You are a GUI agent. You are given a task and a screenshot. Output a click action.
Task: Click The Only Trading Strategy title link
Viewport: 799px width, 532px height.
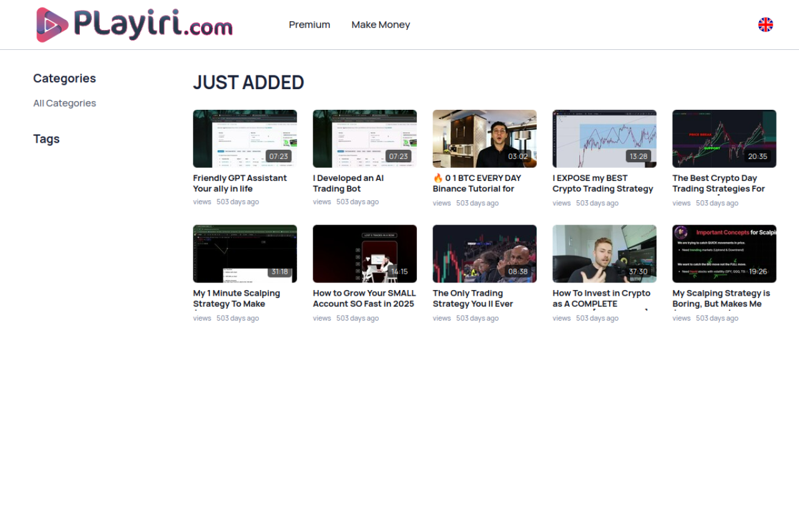[473, 299]
